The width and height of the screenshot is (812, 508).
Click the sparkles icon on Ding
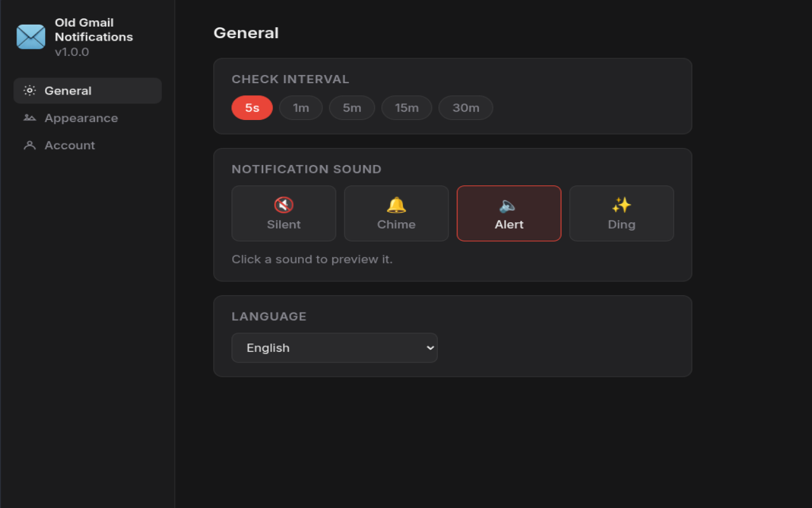622,205
